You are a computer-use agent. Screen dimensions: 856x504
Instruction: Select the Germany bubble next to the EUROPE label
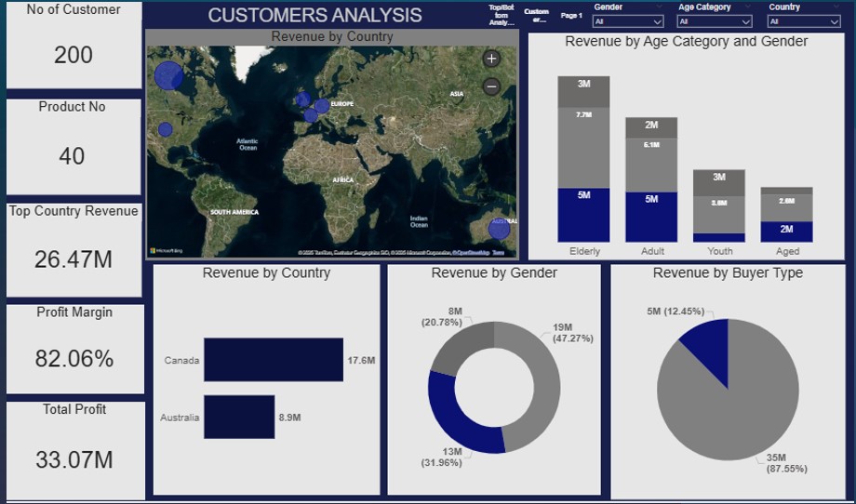(x=322, y=106)
